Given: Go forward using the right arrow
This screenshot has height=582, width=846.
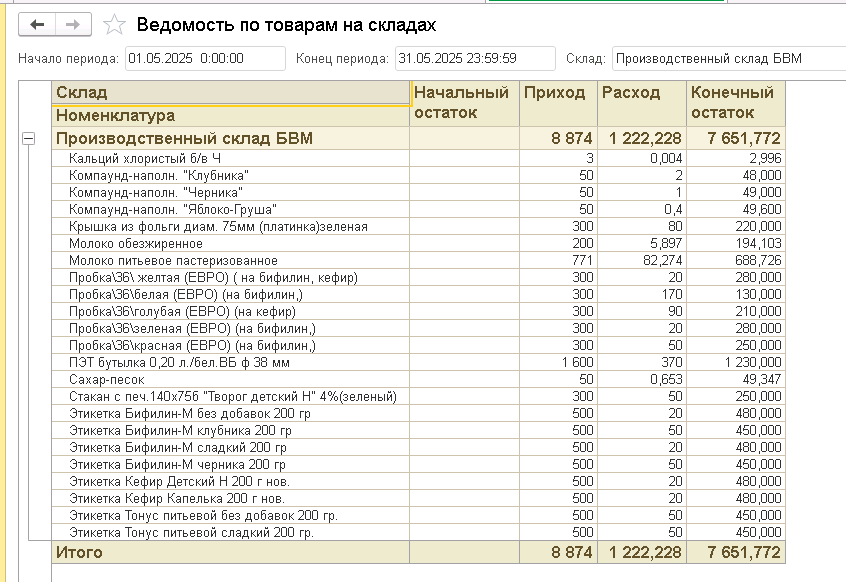Looking at the screenshot, I should 72,24.
